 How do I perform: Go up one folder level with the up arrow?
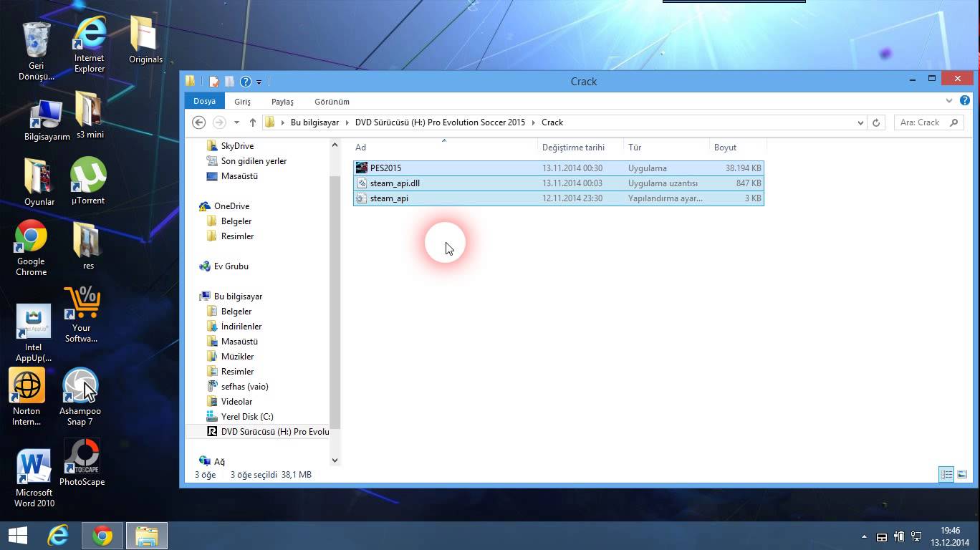252,122
